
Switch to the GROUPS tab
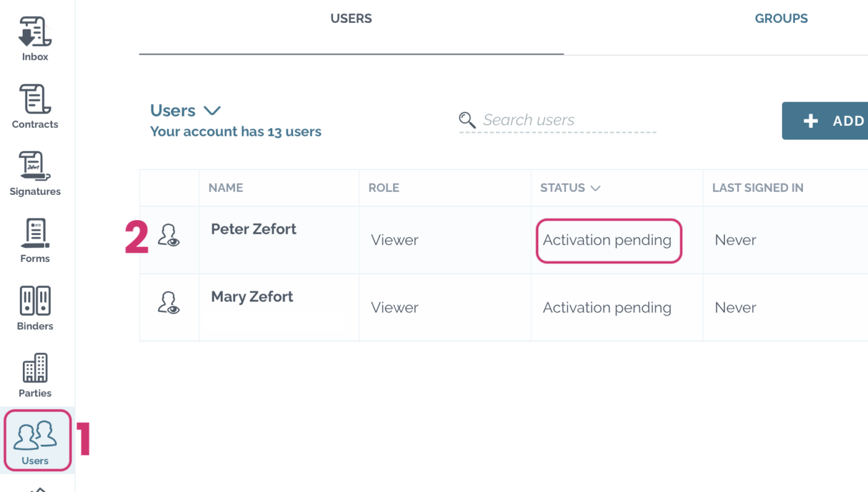[x=781, y=18]
